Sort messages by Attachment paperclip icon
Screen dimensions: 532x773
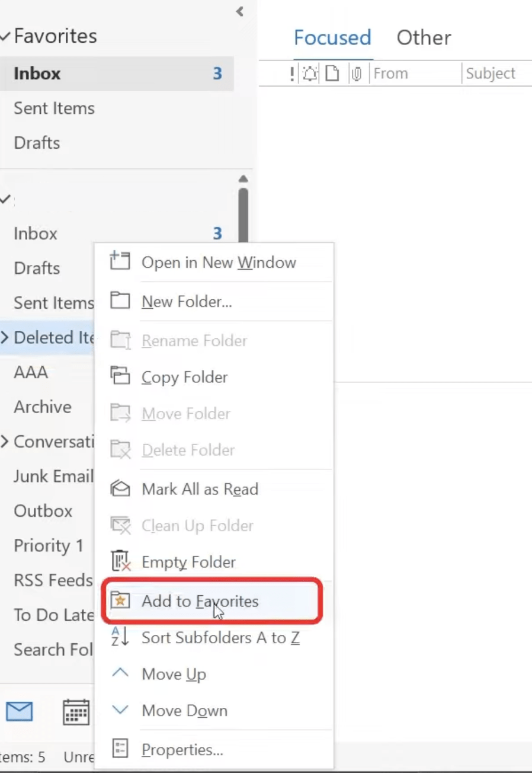pos(357,74)
